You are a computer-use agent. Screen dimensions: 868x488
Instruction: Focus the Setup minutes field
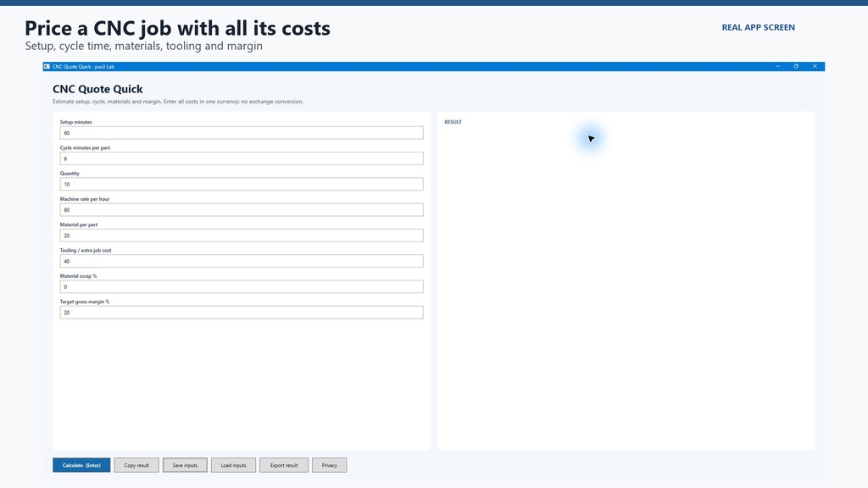(242, 133)
